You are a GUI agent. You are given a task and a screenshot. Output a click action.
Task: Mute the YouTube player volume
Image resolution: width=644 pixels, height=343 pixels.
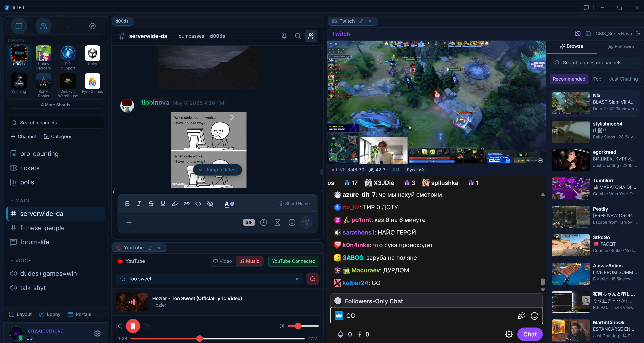tap(281, 326)
